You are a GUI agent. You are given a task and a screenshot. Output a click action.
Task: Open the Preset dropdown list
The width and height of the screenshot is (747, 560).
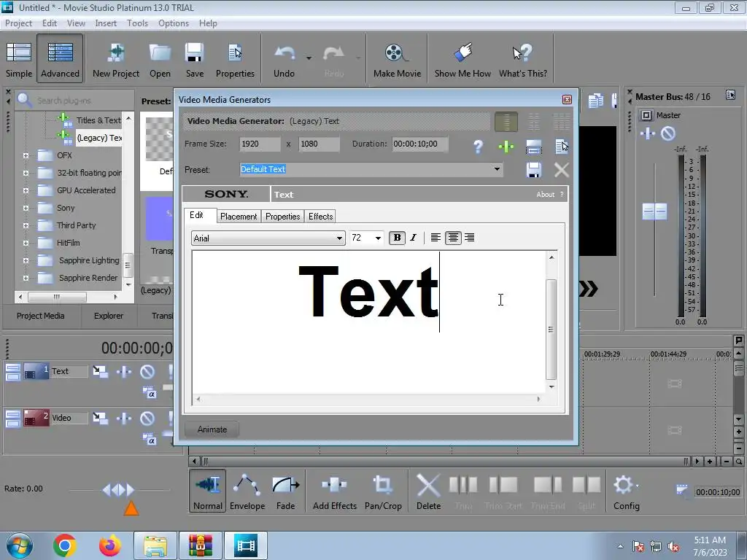pyautogui.click(x=496, y=169)
